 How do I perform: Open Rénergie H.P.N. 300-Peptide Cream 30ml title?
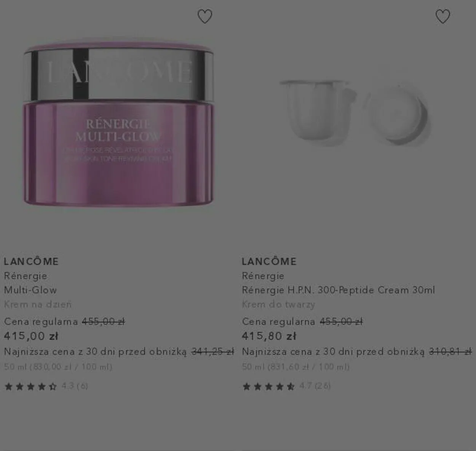338,290
